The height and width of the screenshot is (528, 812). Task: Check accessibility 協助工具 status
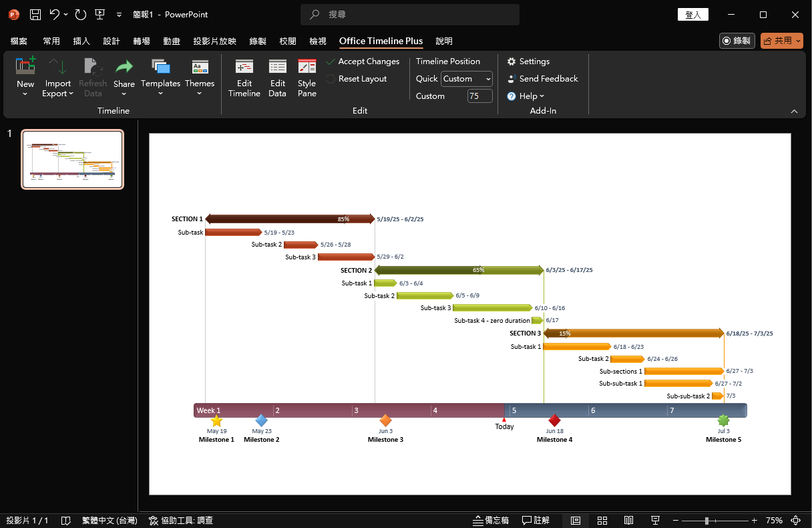pos(180,520)
